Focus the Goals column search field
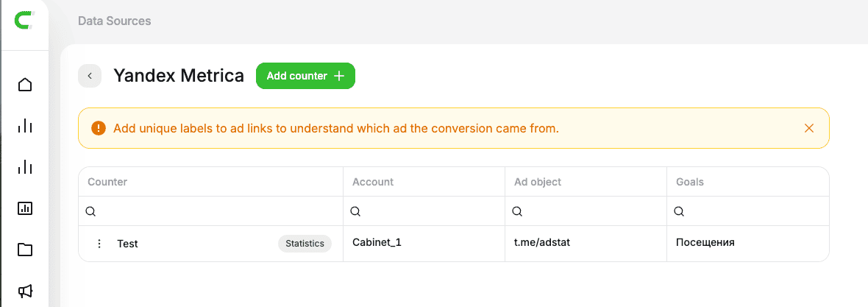The image size is (868, 307). point(748,211)
